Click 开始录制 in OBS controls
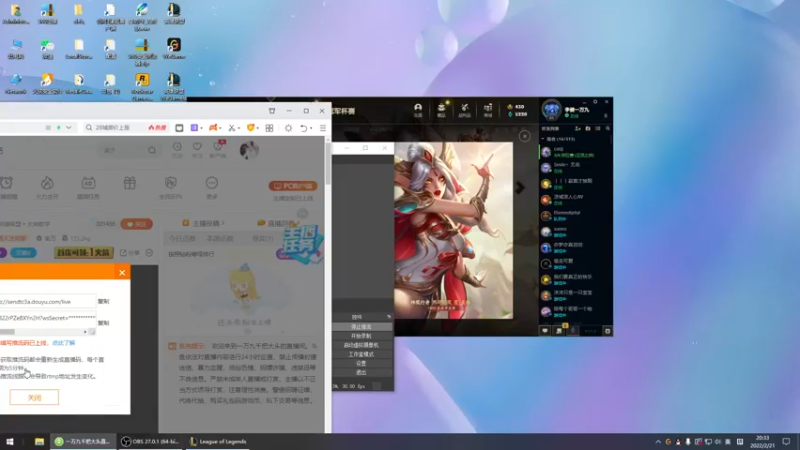Image resolution: width=800 pixels, height=450 pixels. pyautogui.click(x=361, y=336)
